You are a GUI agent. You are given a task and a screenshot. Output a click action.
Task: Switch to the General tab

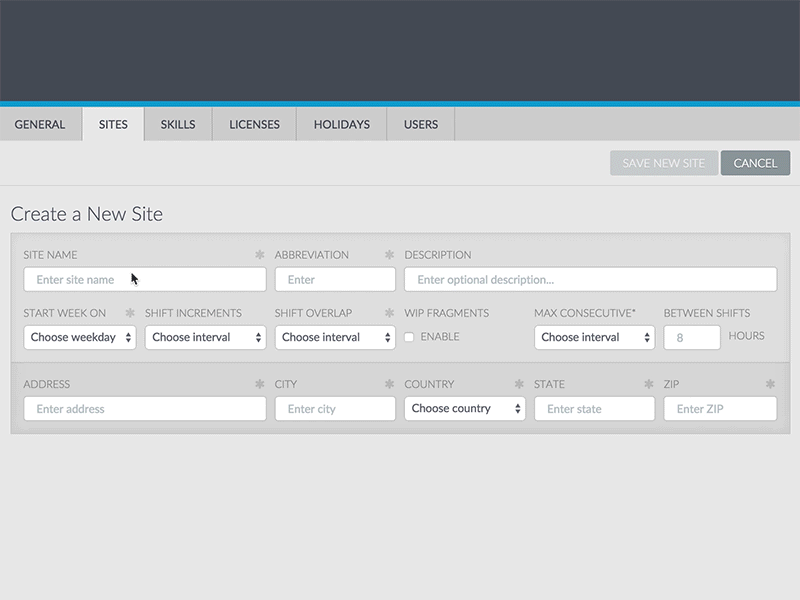(x=40, y=125)
